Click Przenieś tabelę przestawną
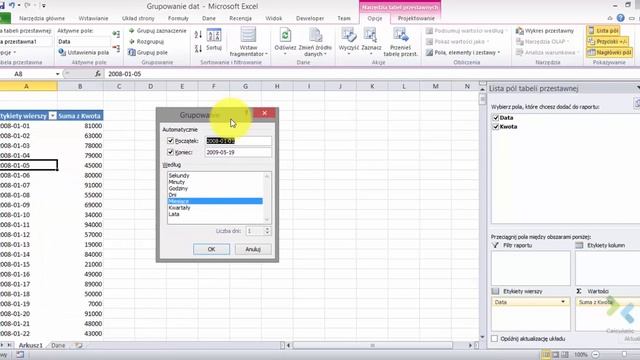Image resolution: width=640 pixels, height=360 pixels. 400,42
